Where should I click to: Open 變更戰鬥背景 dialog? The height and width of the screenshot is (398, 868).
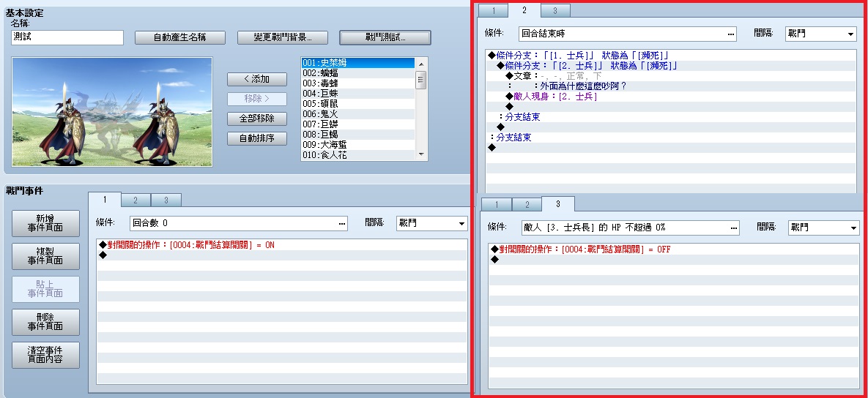coord(282,37)
